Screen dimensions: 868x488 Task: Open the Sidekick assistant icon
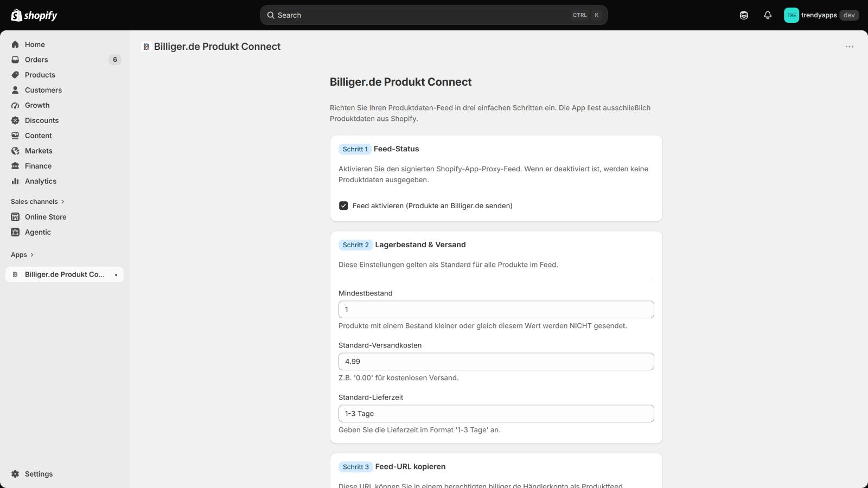click(x=744, y=15)
